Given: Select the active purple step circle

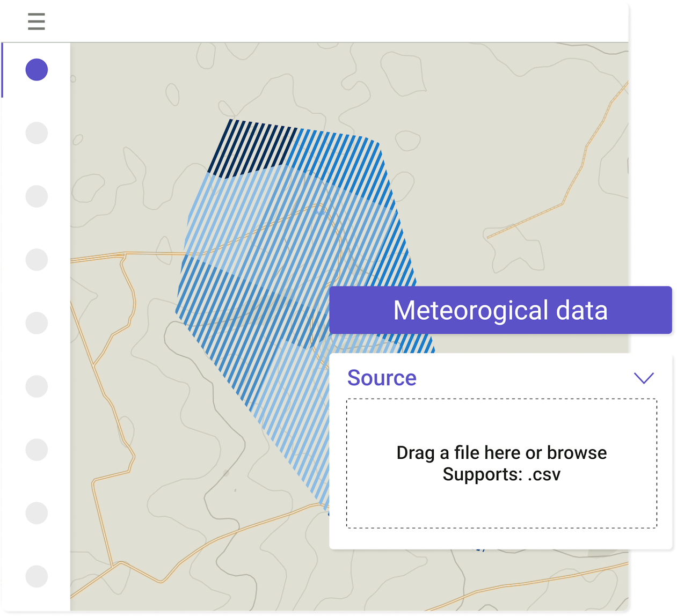Looking at the screenshot, I should [37, 70].
